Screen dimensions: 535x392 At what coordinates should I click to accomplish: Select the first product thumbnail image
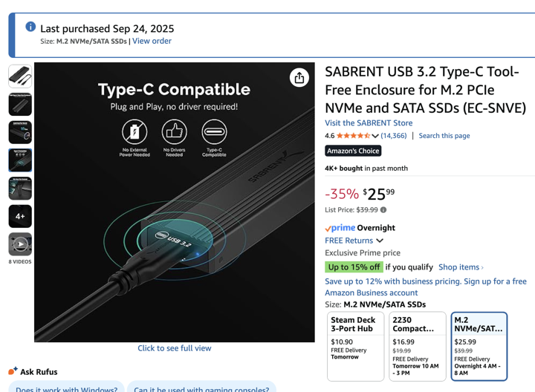[x=20, y=76]
